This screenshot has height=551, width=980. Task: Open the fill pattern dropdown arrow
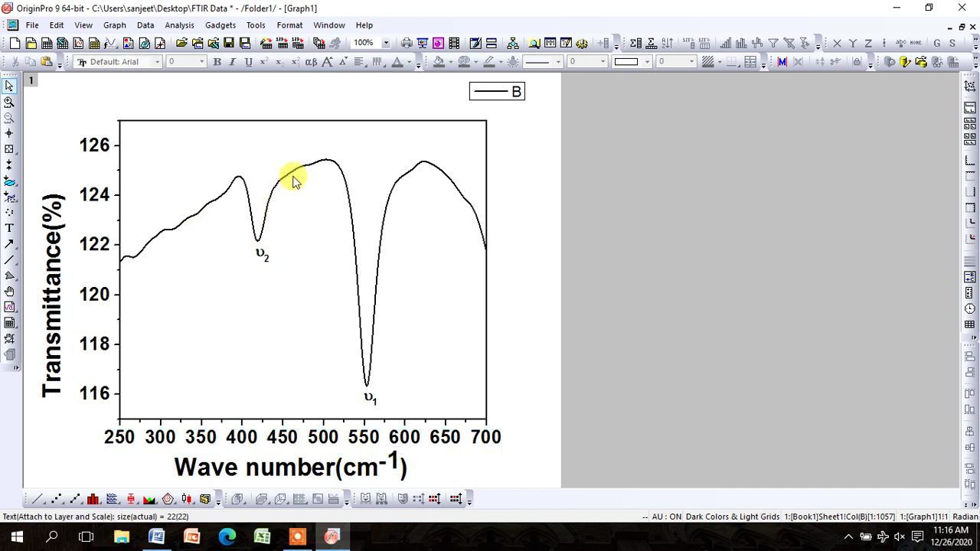point(719,62)
